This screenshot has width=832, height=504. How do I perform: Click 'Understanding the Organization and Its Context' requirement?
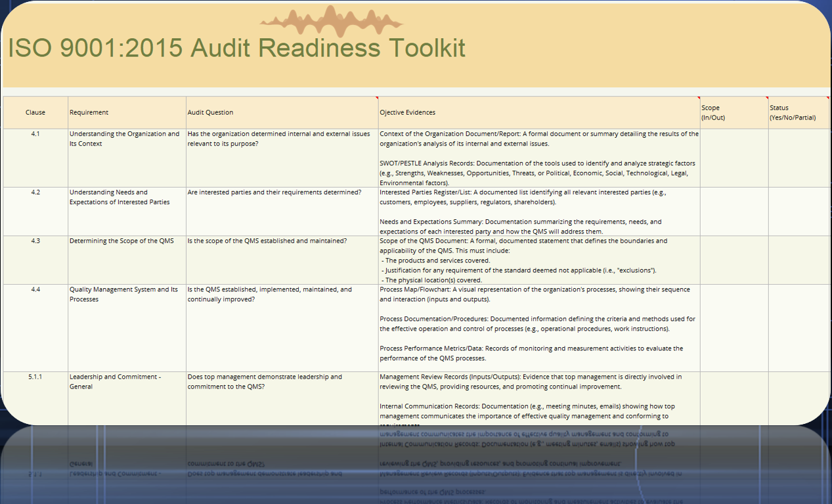point(123,138)
